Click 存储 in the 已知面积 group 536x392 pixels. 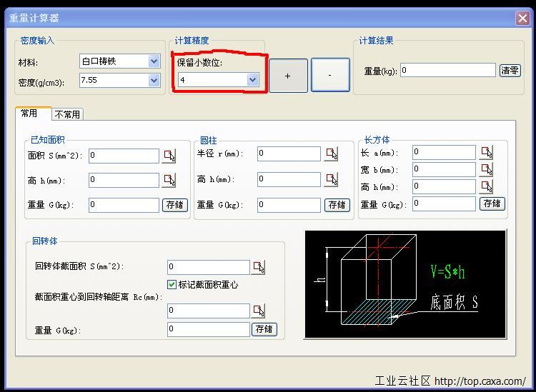(x=174, y=205)
